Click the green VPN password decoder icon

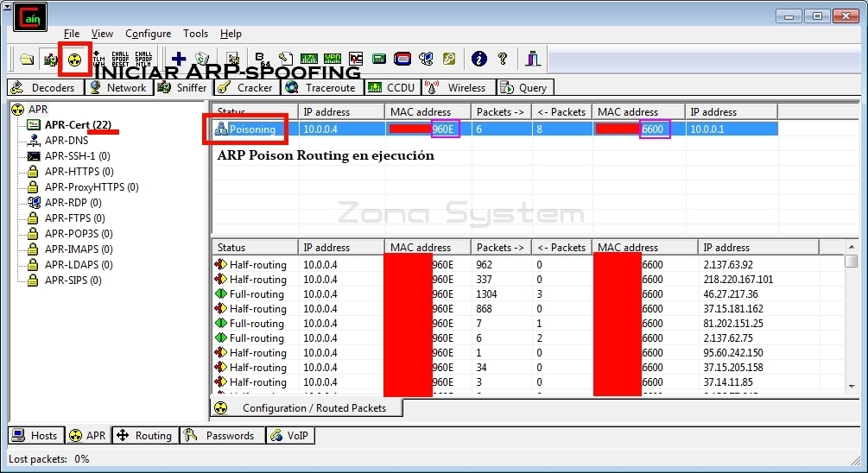[333, 58]
